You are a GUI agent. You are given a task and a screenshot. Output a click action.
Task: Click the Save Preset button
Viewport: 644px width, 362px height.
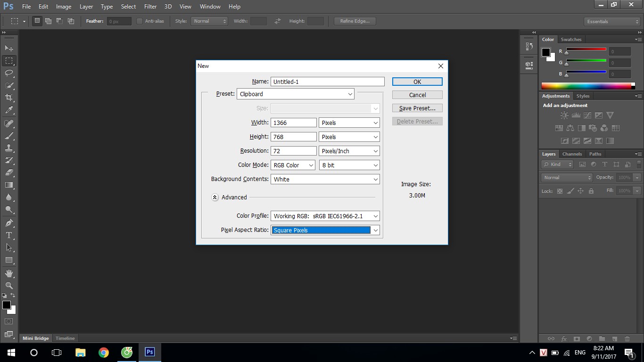pos(417,108)
